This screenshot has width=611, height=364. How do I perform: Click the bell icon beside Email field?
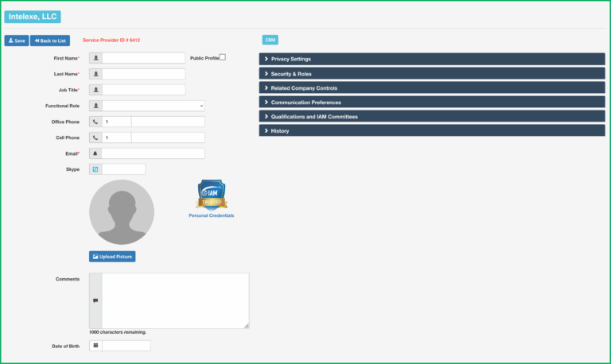click(x=95, y=153)
